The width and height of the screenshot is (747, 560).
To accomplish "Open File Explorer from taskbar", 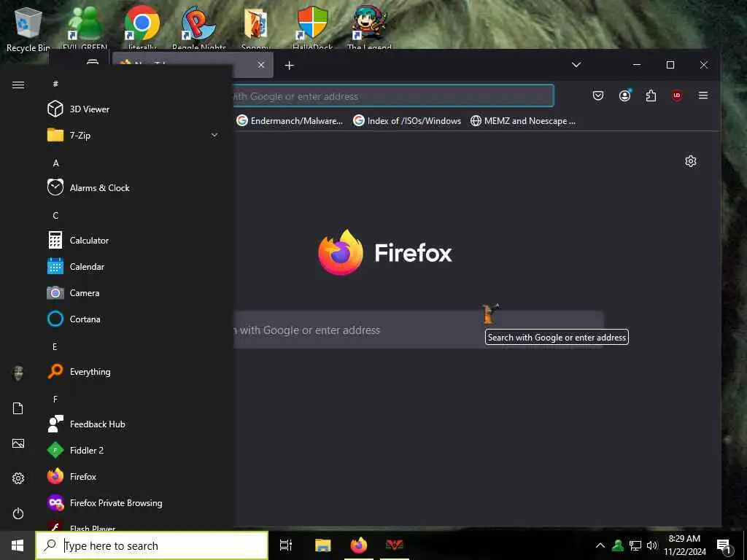I will click(x=323, y=545).
